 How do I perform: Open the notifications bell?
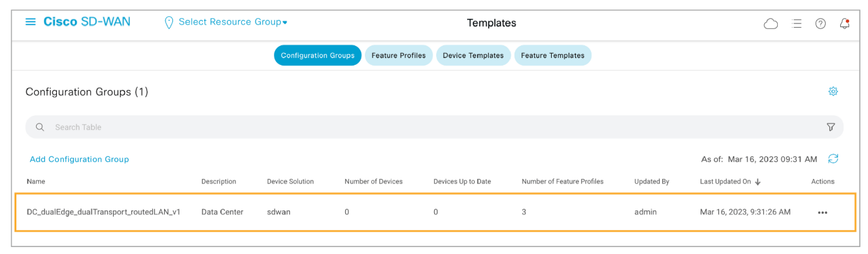click(x=845, y=23)
